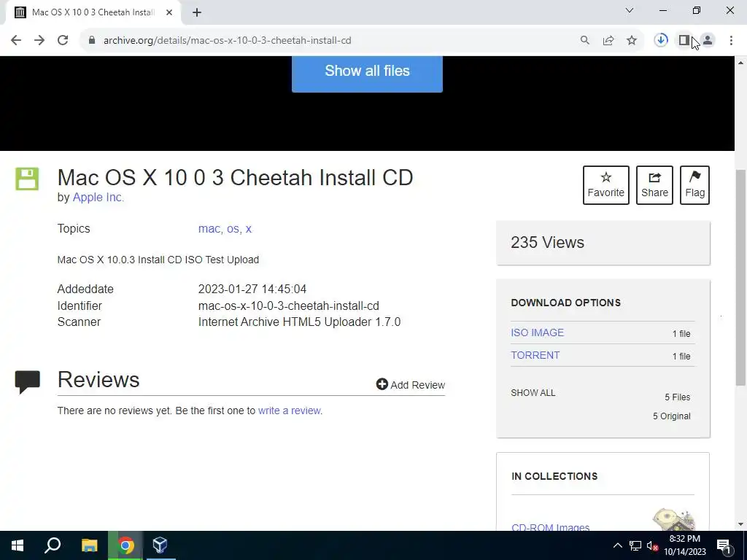The image size is (747, 560).
Task: Click the muted volume tray icon
Action: point(653,545)
